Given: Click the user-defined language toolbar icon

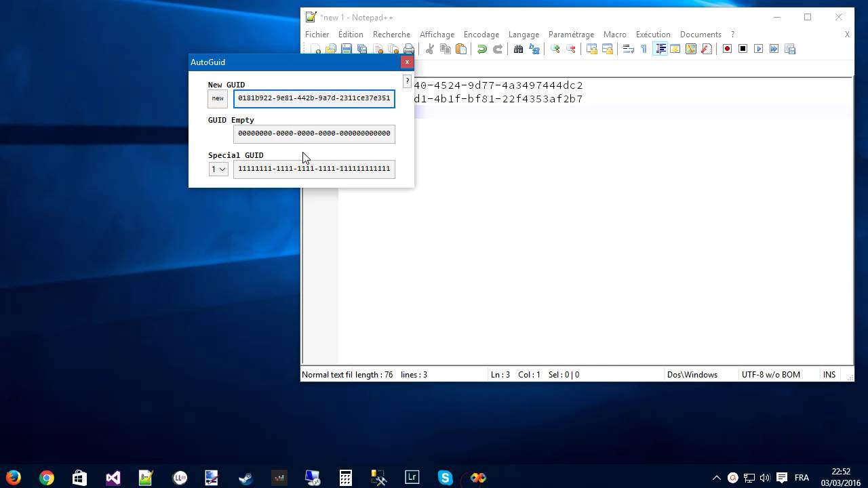Looking at the screenshot, I should tap(675, 49).
